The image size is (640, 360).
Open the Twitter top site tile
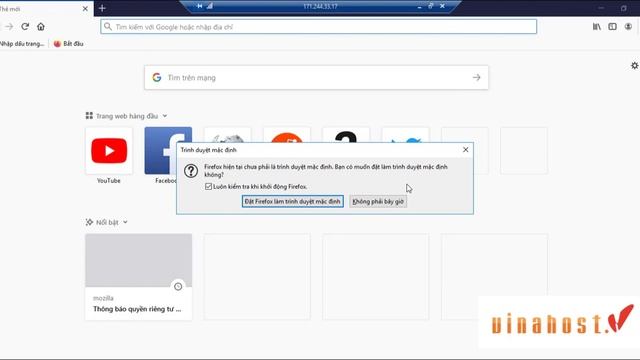pyautogui.click(x=405, y=135)
